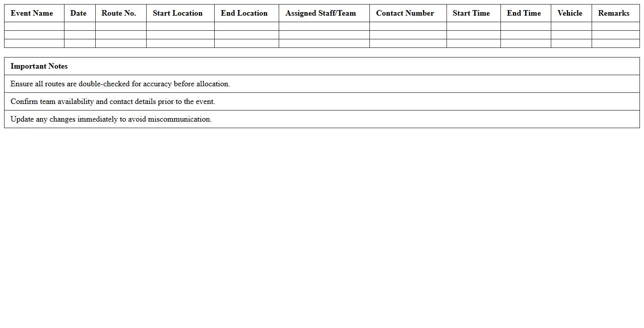Click the Event Name column header
Viewport: 644px width, 328px height.
coord(32,13)
